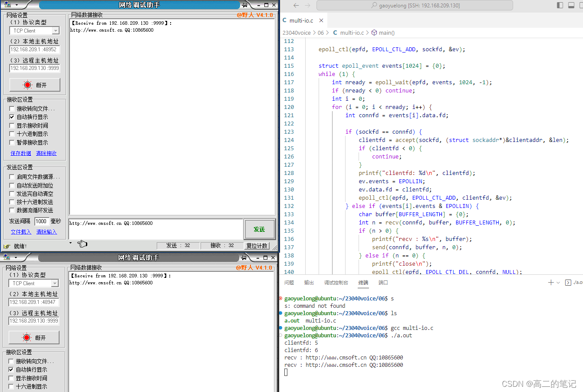Click the 断开 button in the top window
This screenshot has height=392, width=583.
(35, 85)
